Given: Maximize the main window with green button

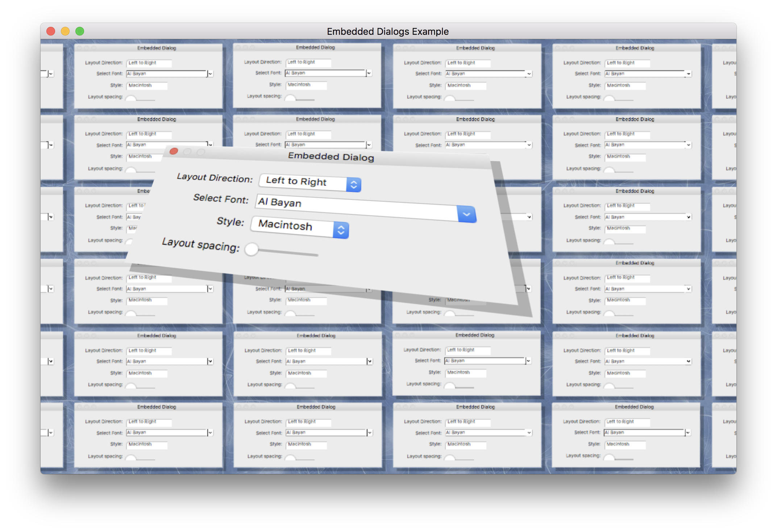Looking at the screenshot, I should pos(80,32).
